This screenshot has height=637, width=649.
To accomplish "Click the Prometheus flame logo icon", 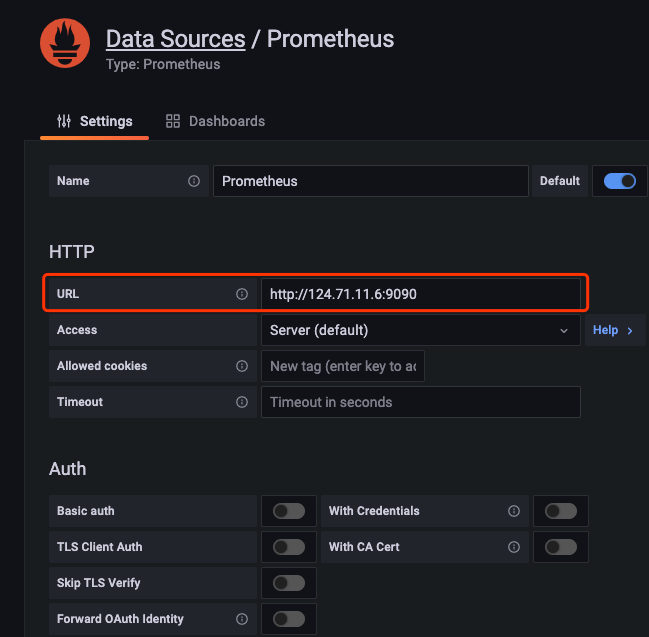I will [64, 45].
